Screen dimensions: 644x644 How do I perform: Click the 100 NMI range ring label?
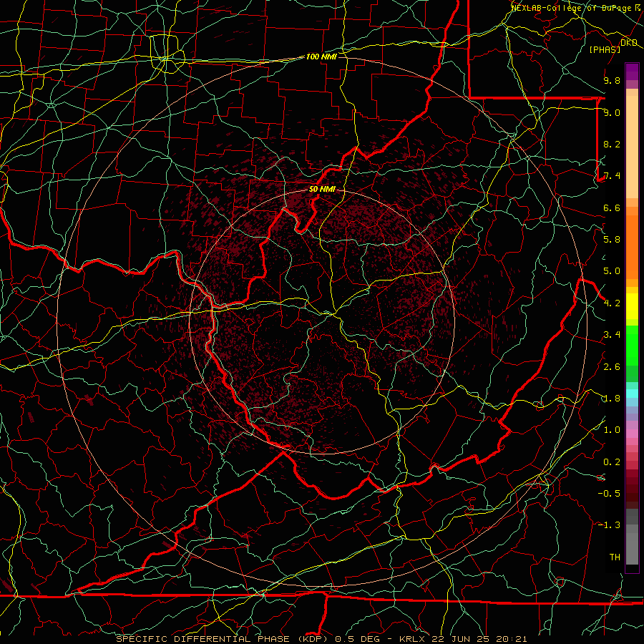click(321, 57)
